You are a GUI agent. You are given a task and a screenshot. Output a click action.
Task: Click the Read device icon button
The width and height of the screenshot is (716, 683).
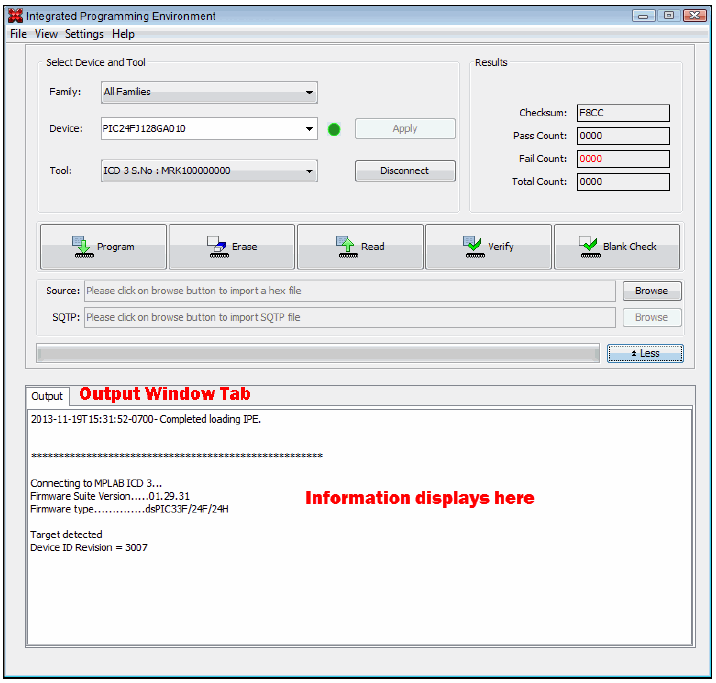click(x=360, y=247)
